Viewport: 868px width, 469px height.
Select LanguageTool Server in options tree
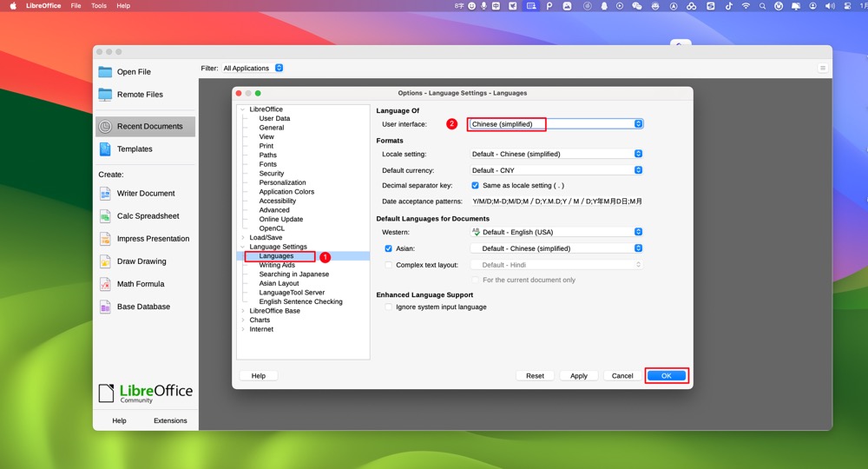[292, 293]
